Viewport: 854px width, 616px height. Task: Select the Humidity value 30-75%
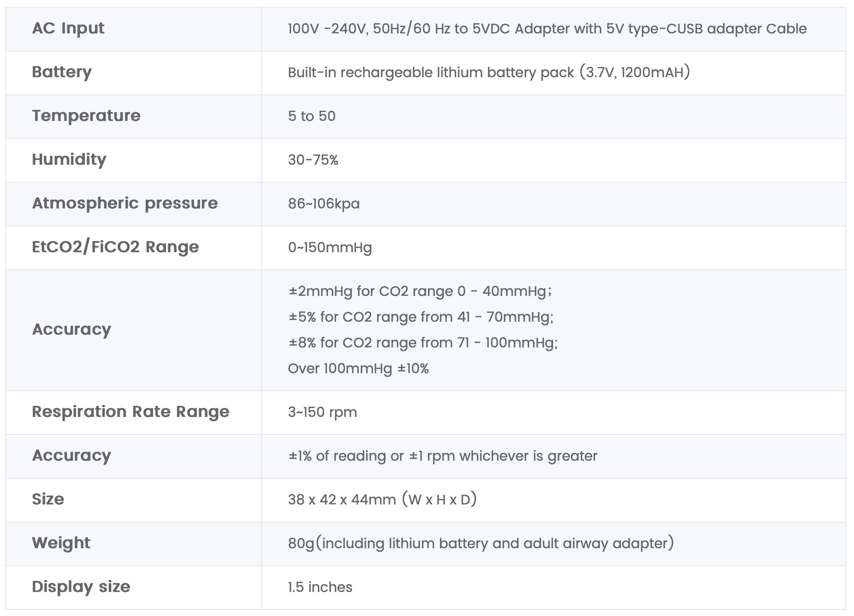[313, 160]
